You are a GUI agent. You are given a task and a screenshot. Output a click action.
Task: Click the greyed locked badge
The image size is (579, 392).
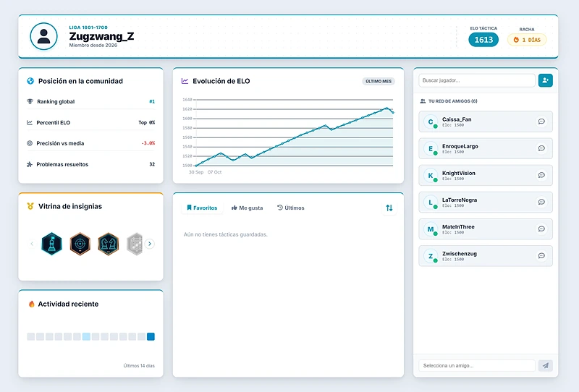(x=135, y=244)
